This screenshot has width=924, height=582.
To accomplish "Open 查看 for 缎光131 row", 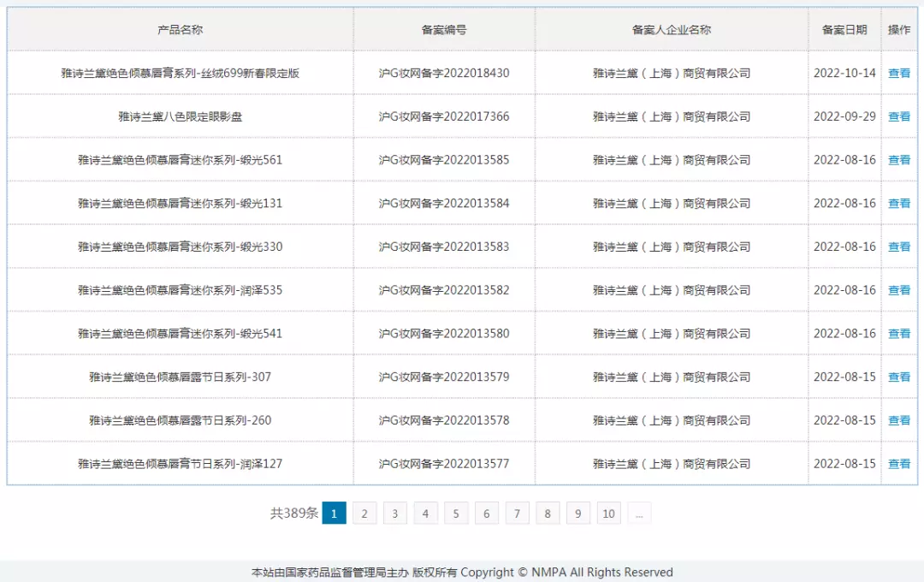I will (898, 204).
